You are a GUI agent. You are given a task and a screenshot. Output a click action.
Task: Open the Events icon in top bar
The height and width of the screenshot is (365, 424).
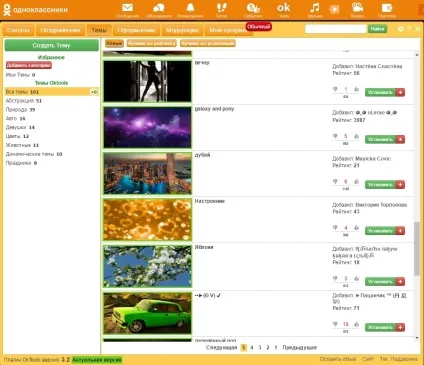(x=253, y=8)
